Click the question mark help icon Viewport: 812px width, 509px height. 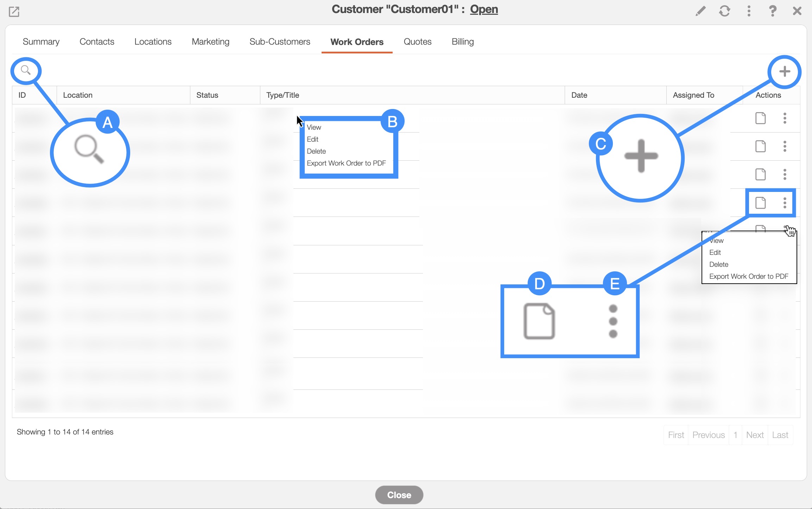point(772,11)
